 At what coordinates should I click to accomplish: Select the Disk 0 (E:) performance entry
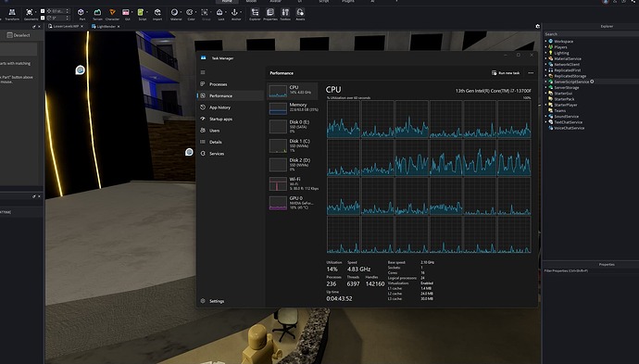coord(293,126)
